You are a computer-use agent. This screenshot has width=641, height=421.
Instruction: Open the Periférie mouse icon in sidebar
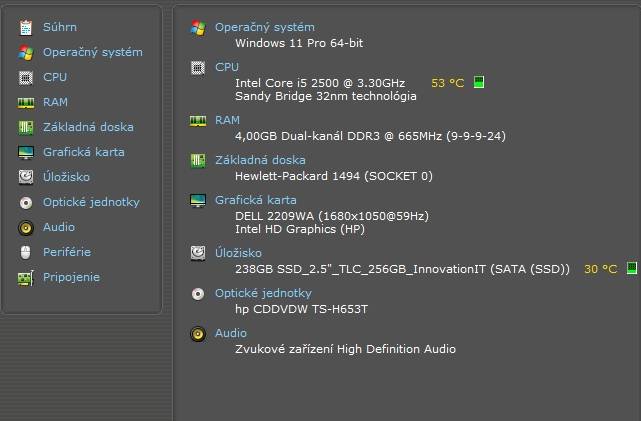pos(26,252)
